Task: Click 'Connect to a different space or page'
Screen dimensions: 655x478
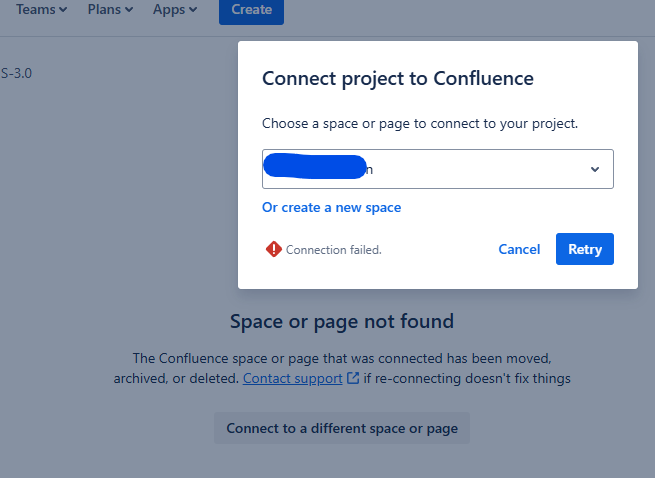Action: [x=342, y=428]
